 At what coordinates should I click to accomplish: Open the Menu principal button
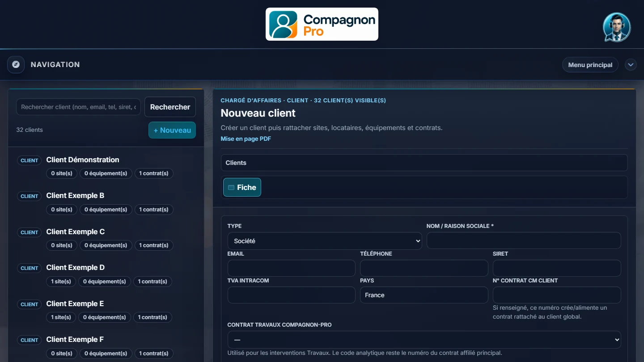pos(590,65)
